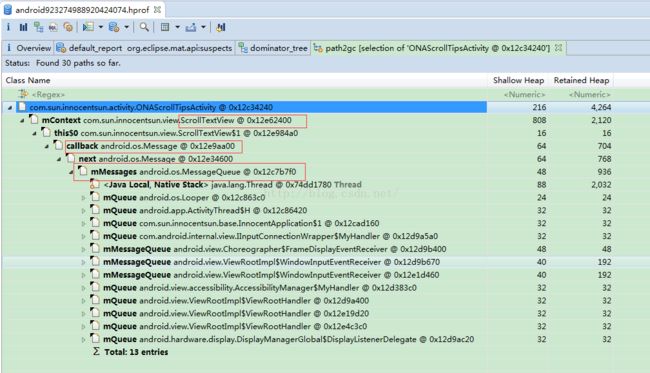The height and width of the screenshot is (373, 650).
Task: Collapse the mContext ScrollTextView node
Action: pyautogui.click(x=22, y=121)
